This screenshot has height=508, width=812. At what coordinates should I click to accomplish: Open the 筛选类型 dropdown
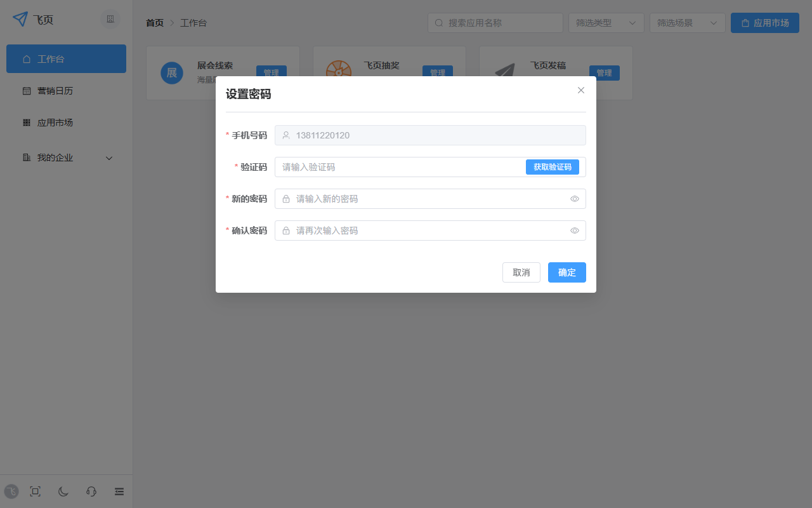coord(606,22)
